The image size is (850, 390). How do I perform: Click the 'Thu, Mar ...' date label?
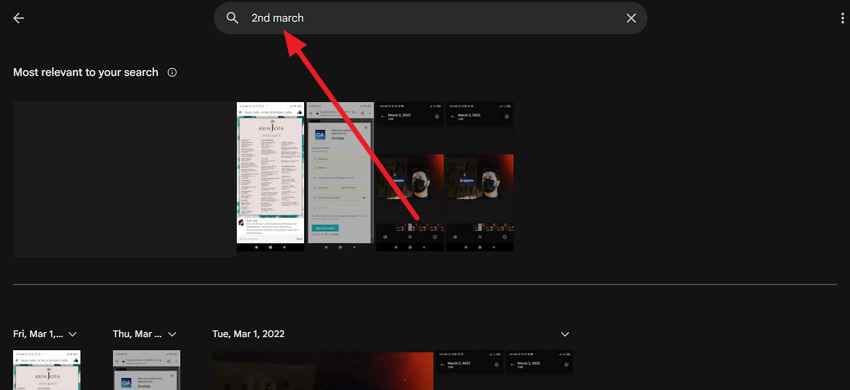[137, 334]
